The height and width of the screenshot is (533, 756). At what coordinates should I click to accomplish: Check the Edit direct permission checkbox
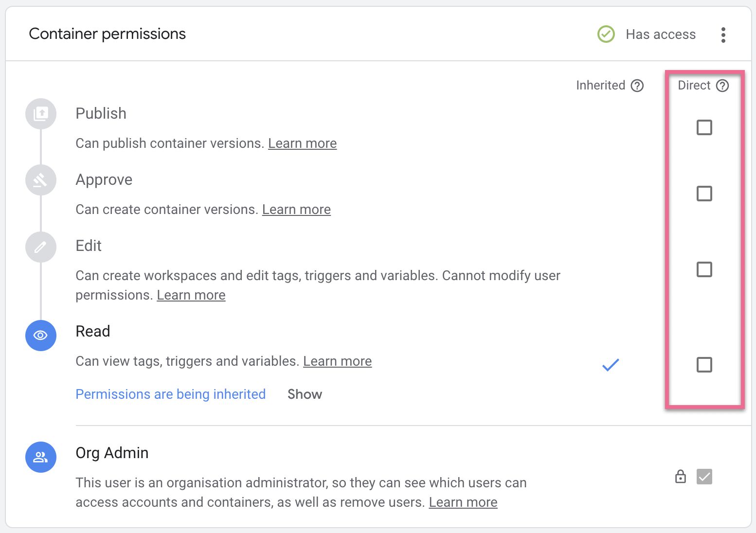pyautogui.click(x=704, y=269)
